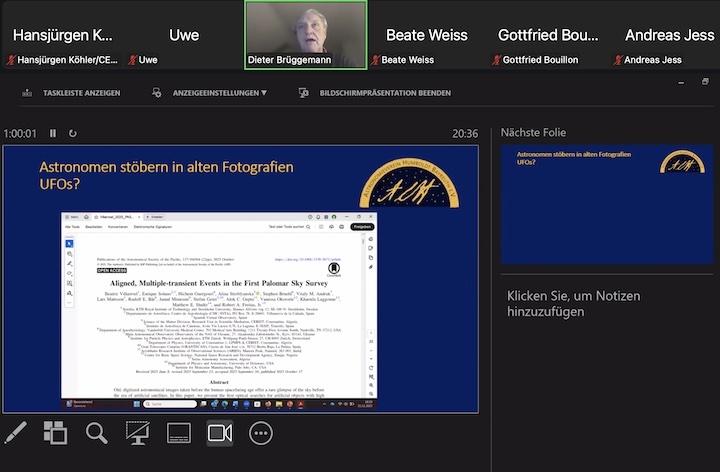Open more slideshow options ellipsis

point(261,433)
